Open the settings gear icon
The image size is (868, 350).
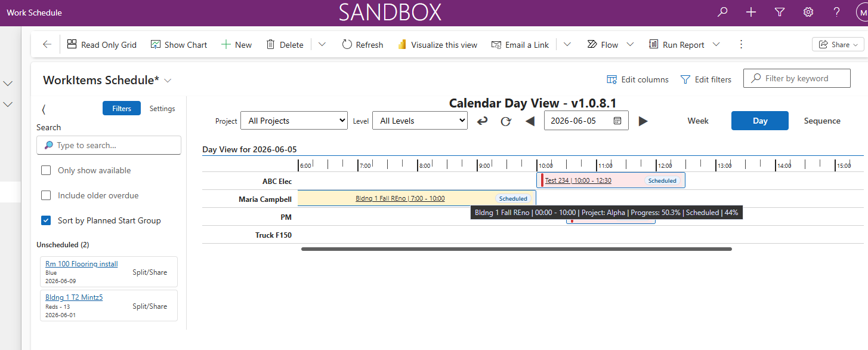(808, 12)
